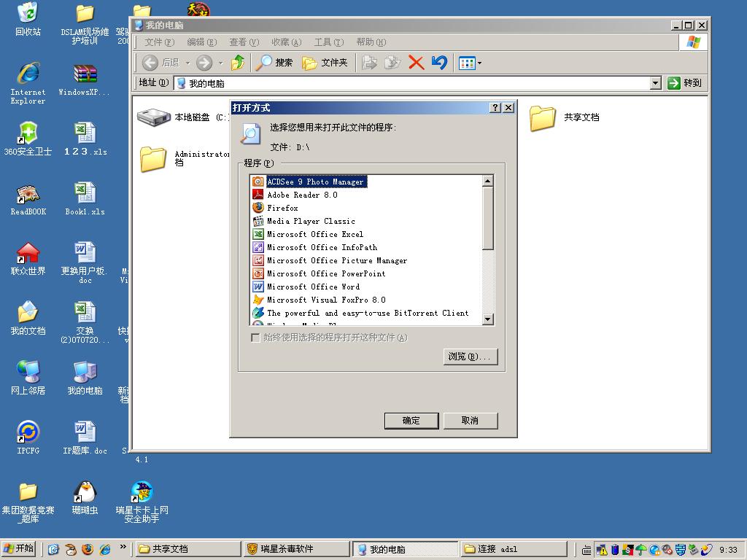Click the blue Undo arrow toolbar icon
747x560 pixels.
pos(439,63)
